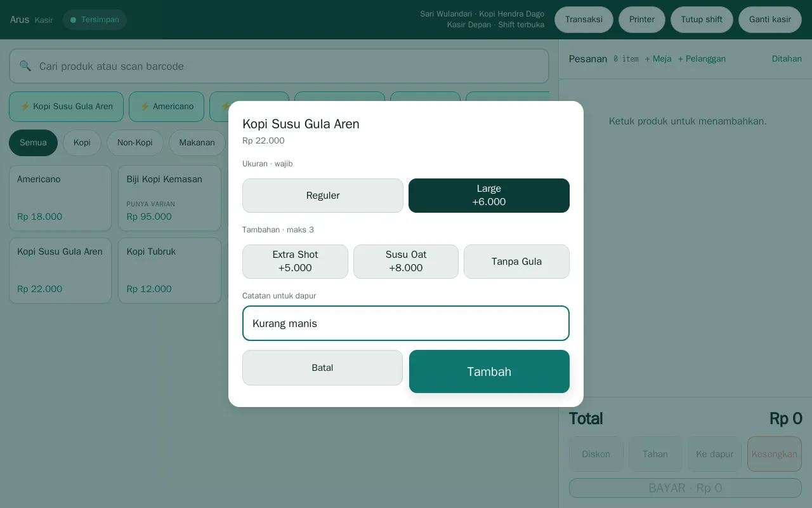Toggle the Tanpa Gula add-on
The image size is (812, 508).
pos(516,262)
